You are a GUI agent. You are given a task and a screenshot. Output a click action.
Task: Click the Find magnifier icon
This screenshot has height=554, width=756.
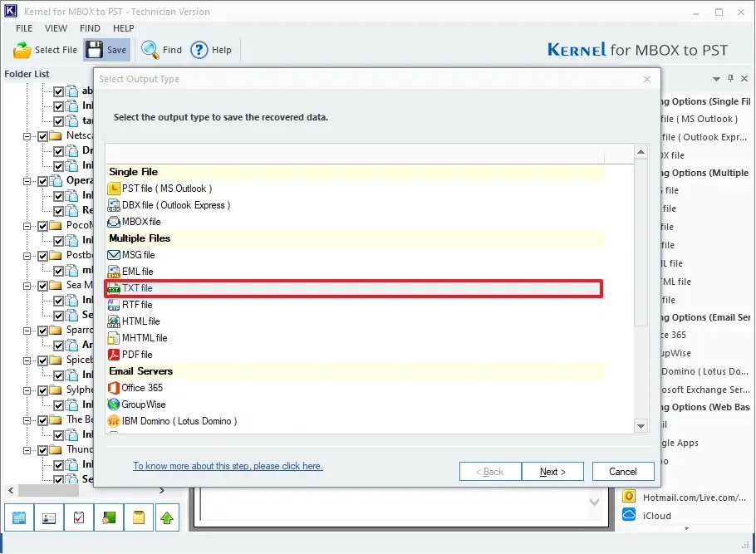(x=150, y=50)
